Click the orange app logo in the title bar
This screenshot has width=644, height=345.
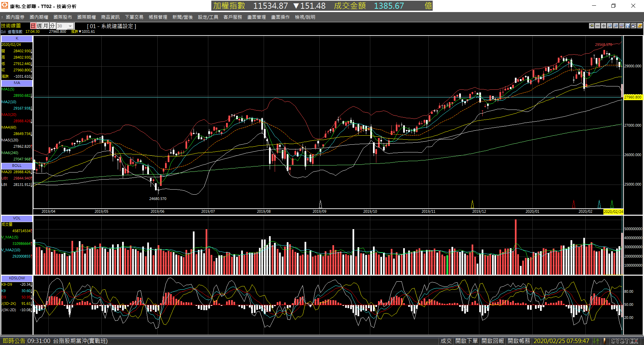click(5, 6)
